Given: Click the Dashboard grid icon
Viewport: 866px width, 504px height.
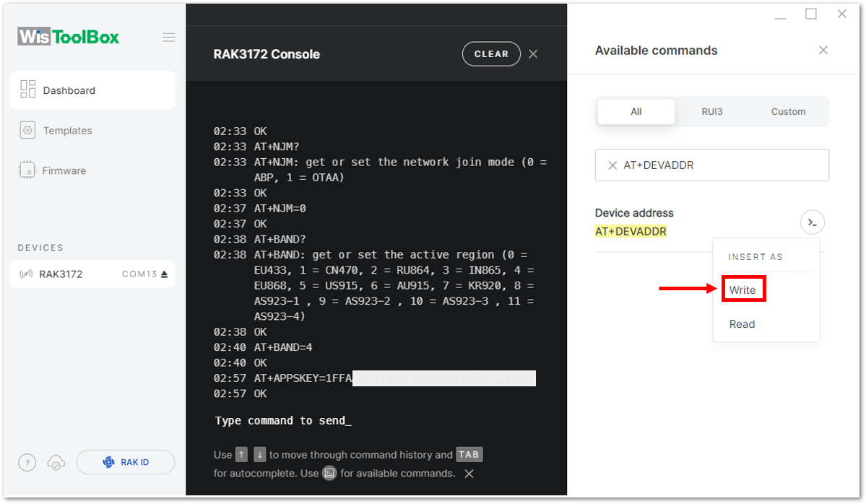Looking at the screenshot, I should point(27,90).
